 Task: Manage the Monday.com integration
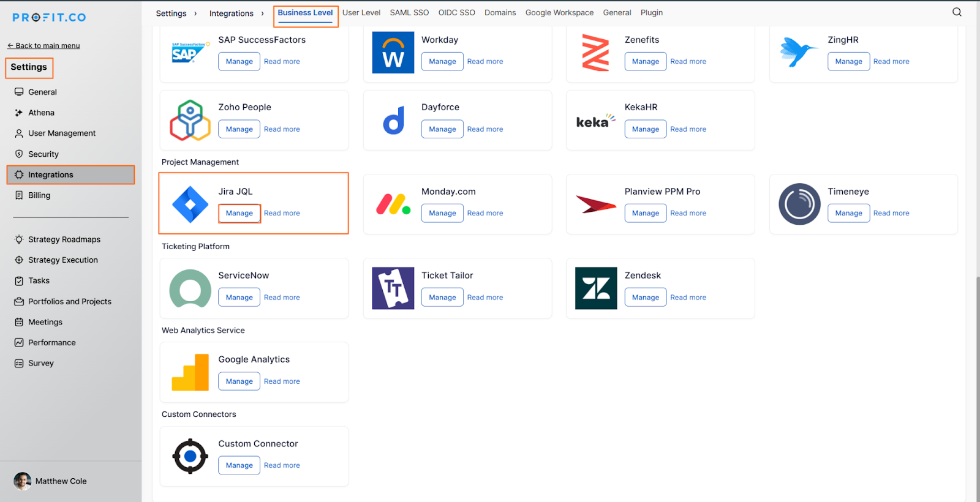[x=442, y=213]
